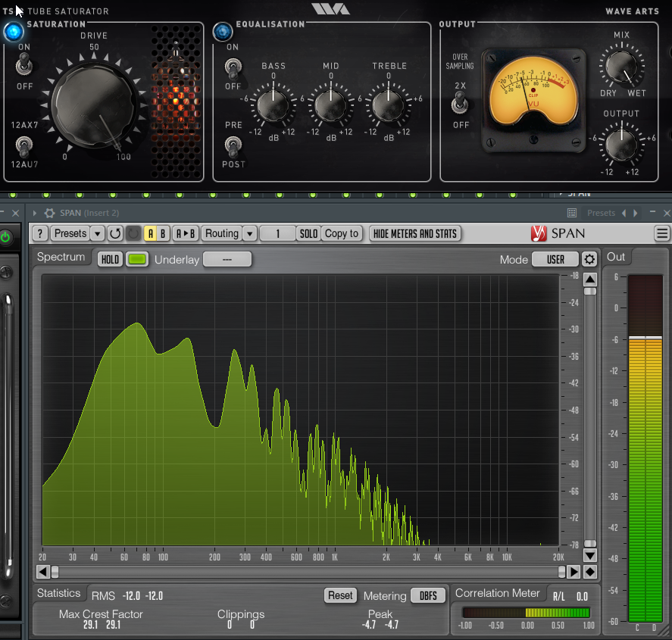The width and height of the screenshot is (672, 640).
Task: Click the Drive knob
Action: coord(95,105)
